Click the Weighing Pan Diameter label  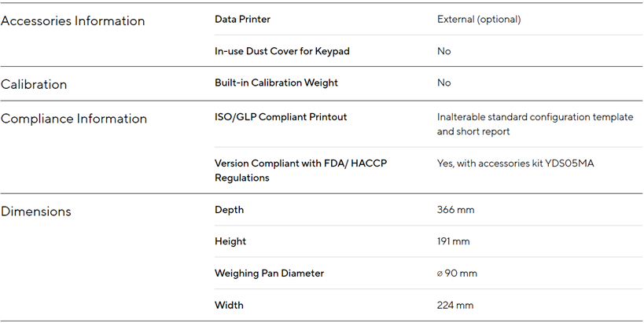270,273
